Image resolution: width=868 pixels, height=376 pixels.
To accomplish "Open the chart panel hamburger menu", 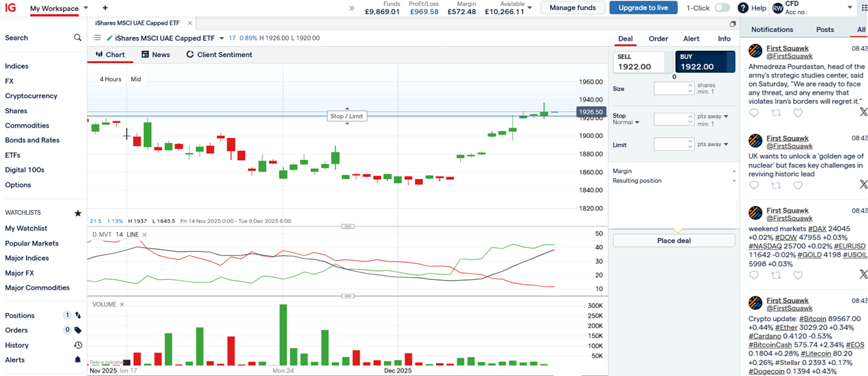I will [x=98, y=38].
